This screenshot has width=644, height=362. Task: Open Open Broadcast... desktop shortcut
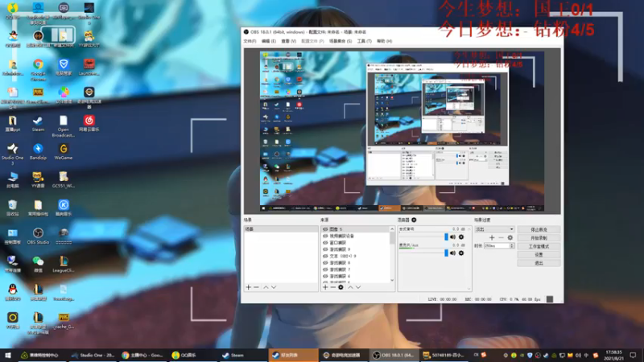click(64, 126)
